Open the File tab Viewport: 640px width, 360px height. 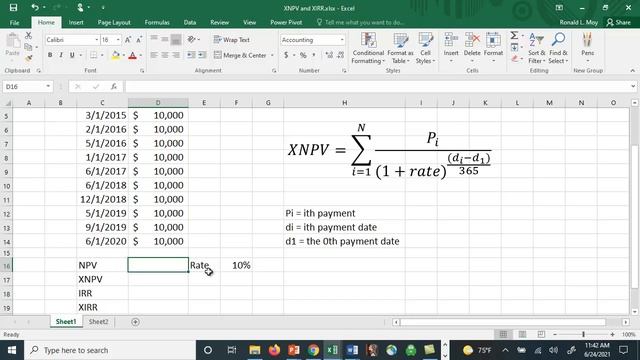click(14, 22)
